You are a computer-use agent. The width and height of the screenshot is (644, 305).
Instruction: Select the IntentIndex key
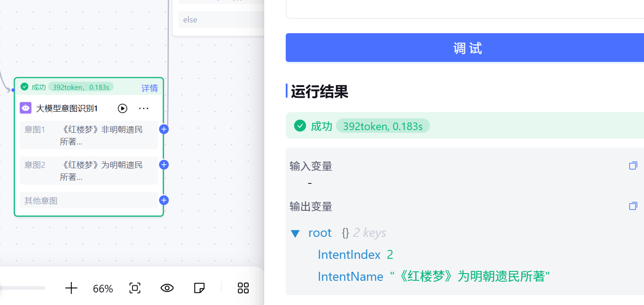(349, 255)
